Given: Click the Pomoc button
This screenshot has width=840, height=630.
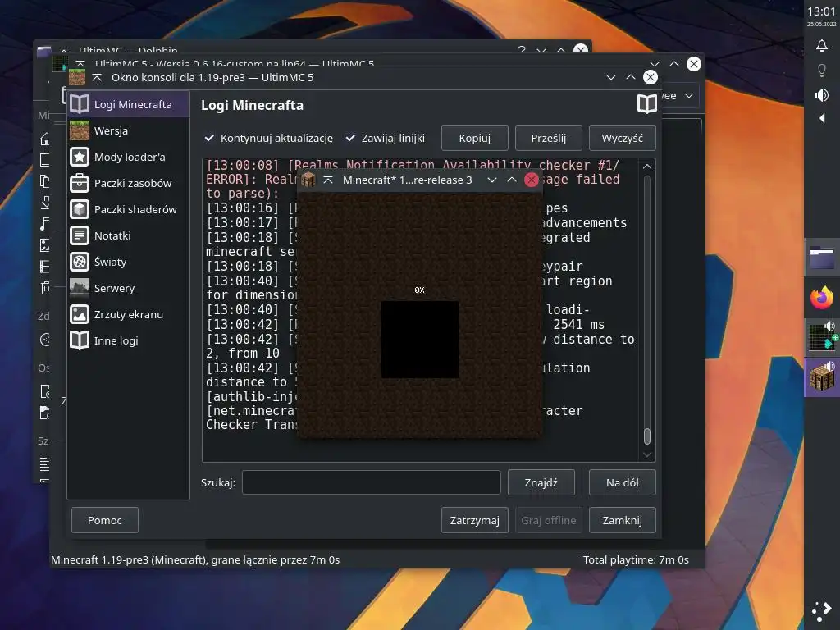Looking at the screenshot, I should pos(105,520).
